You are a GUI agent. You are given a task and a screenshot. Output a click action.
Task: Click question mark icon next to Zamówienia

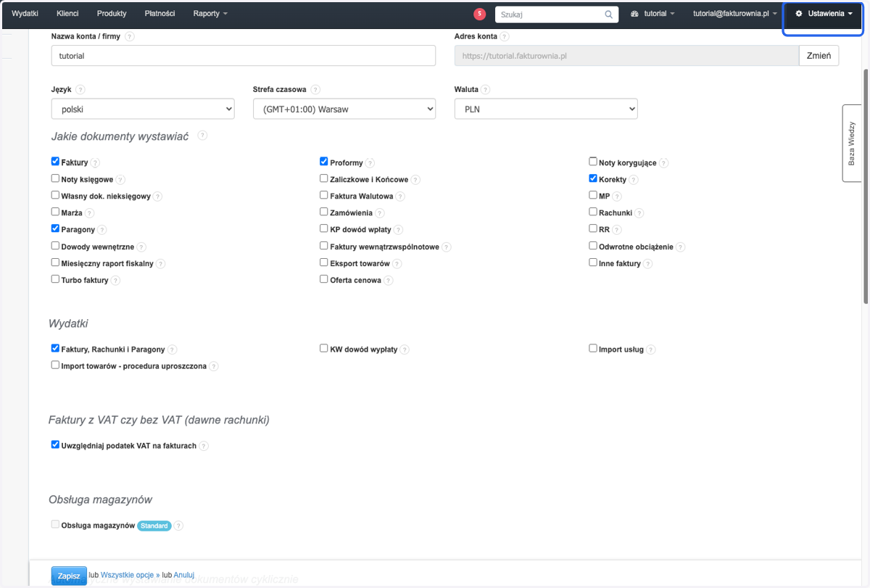pos(380,213)
